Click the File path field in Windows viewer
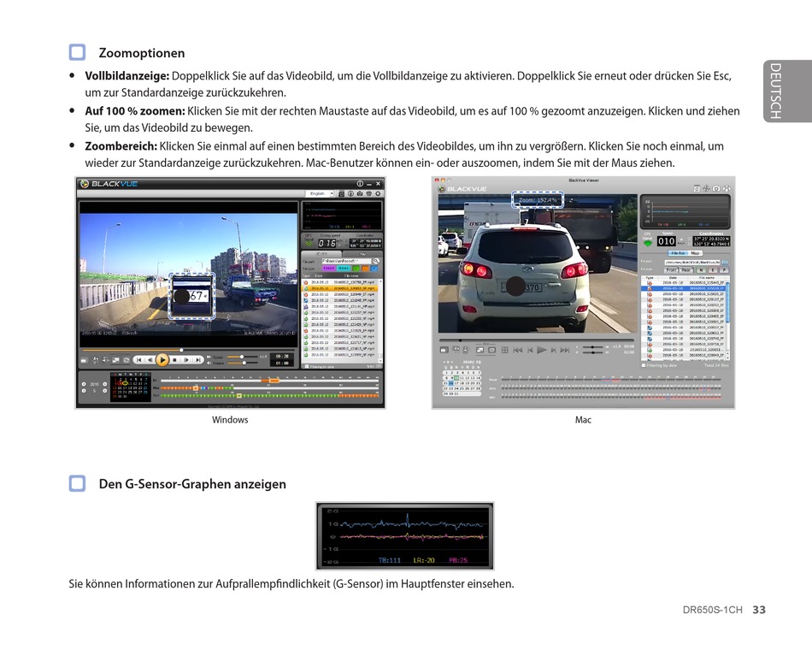812x650 pixels. [346, 261]
